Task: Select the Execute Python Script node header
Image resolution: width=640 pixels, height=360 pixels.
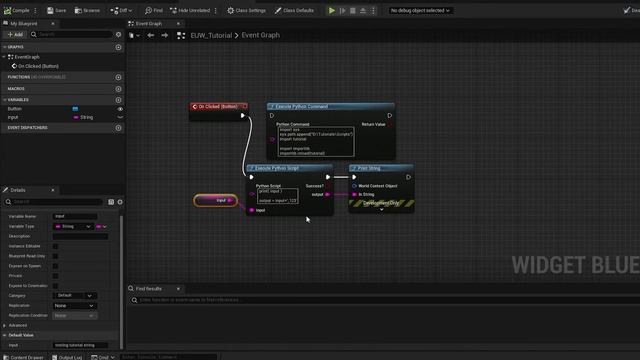Action: [x=290, y=168]
